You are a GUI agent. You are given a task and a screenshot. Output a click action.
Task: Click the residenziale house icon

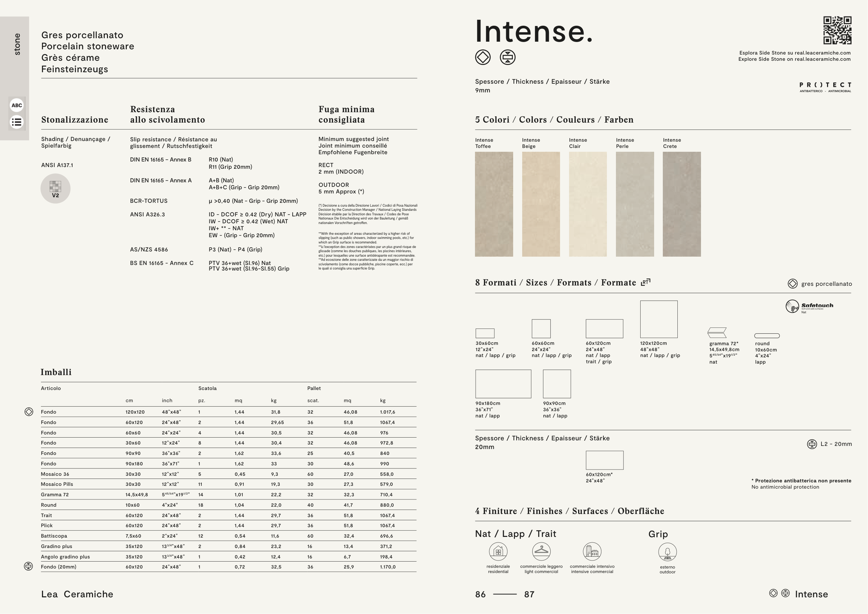(498, 551)
